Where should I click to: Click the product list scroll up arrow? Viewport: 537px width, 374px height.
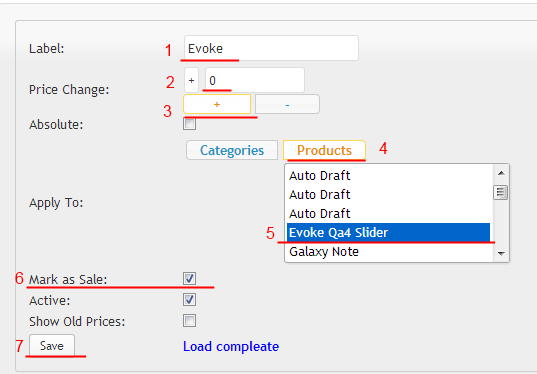coord(501,173)
